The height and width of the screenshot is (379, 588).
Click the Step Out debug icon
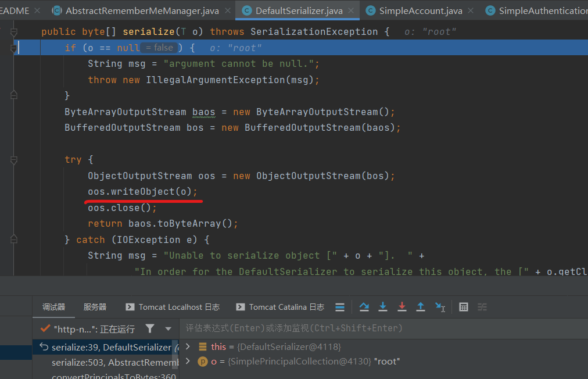point(421,307)
